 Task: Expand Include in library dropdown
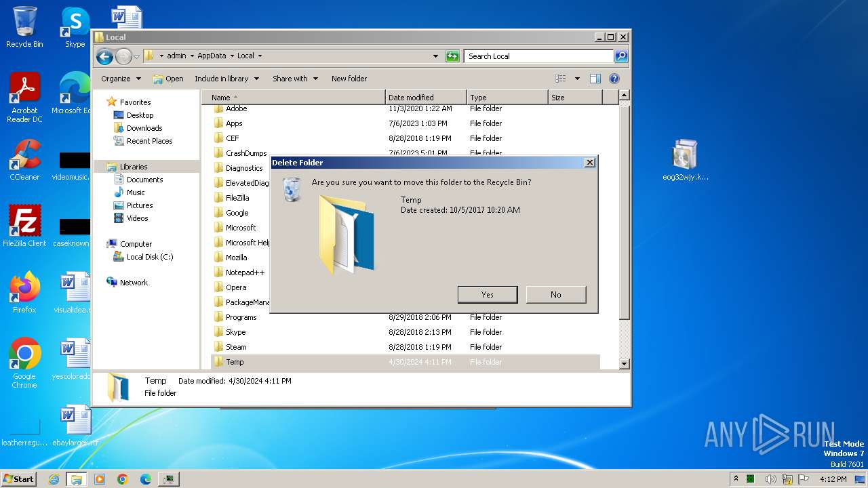point(226,79)
